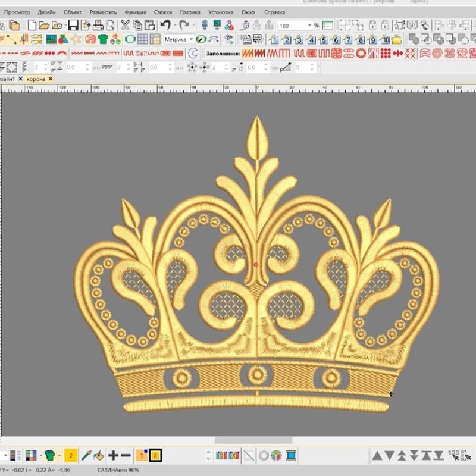Click the yellow needle swatch 2 beside the t-shirt

click(71, 455)
